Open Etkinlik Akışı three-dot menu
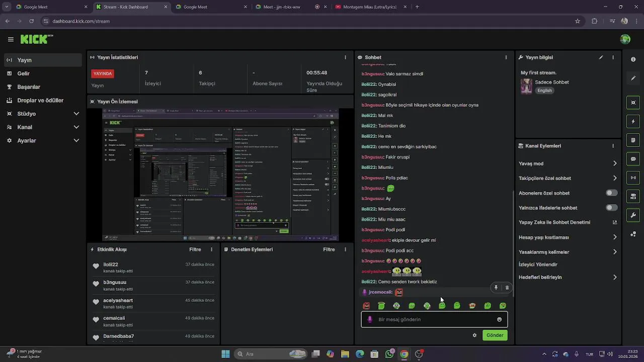The width and height of the screenshot is (644, 362). 211,249
